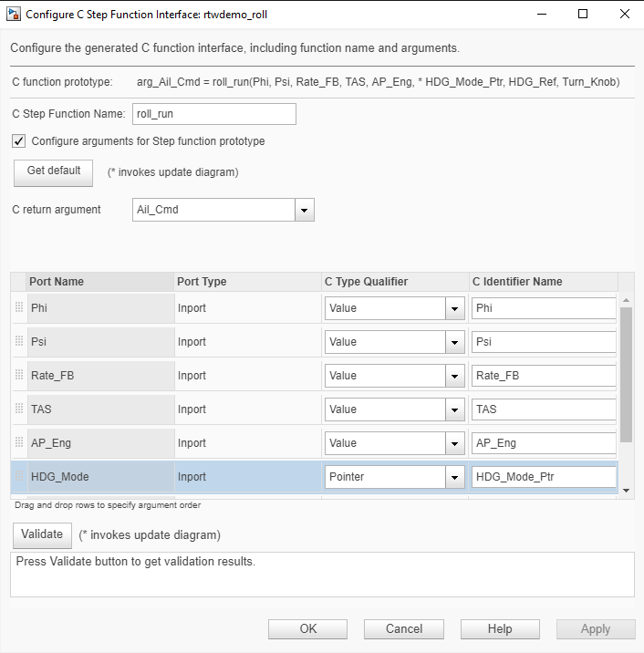
Task: Click the drag handle for HDG_Mode row
Action: click(x=19, y=477)
